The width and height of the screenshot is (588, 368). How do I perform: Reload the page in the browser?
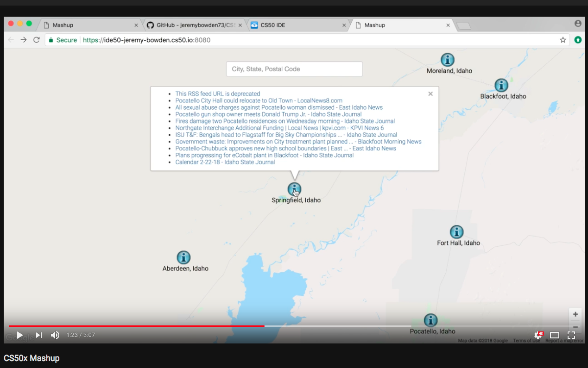click(x=37, y=40)
